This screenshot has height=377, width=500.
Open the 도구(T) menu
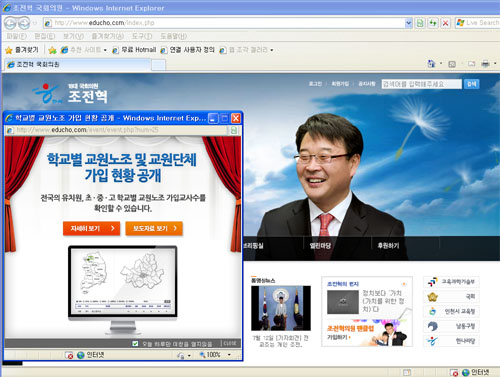(x=142, y=36)
